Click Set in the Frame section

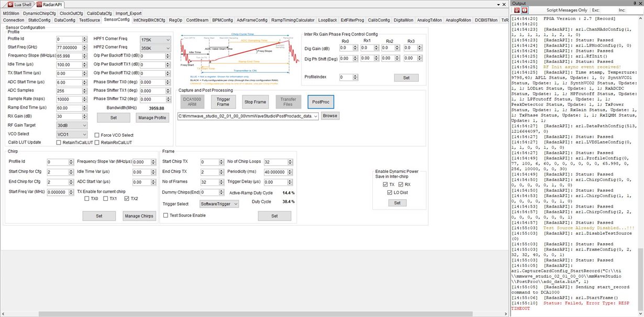[274, 216]
